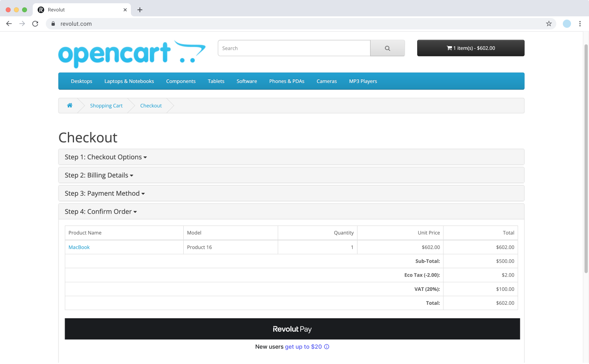Click the 'Product Name' column header
The width and height of the screenshot is (589, 364).
point(85,233)
